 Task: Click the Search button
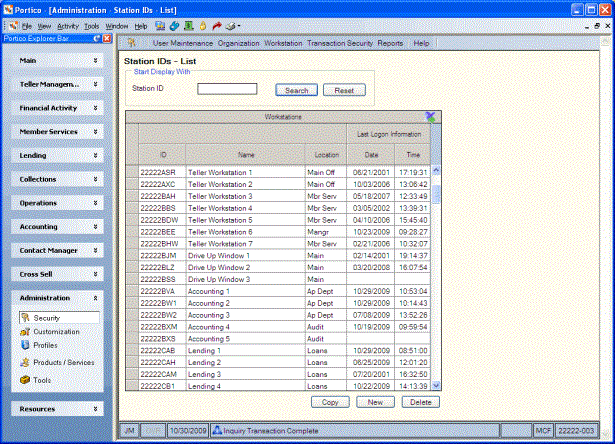(297, 90)
